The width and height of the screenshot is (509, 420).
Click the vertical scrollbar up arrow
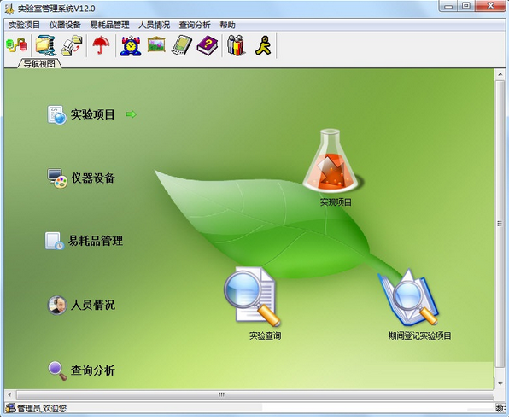(500, 74)
